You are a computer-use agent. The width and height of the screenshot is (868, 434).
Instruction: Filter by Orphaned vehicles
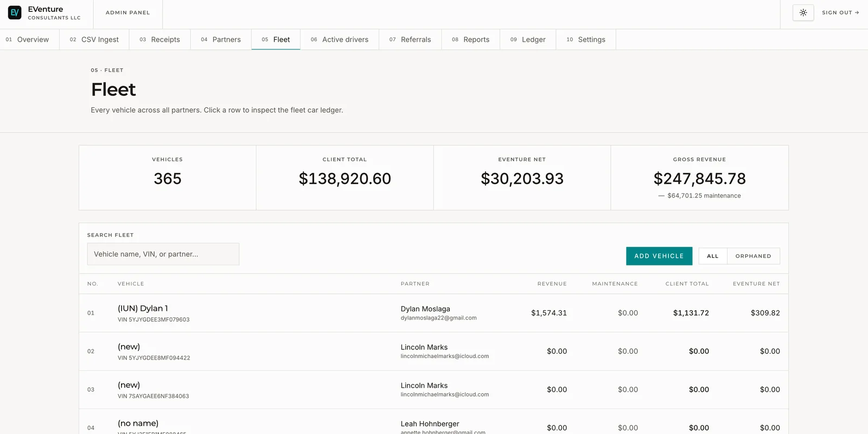pos(754,256)
